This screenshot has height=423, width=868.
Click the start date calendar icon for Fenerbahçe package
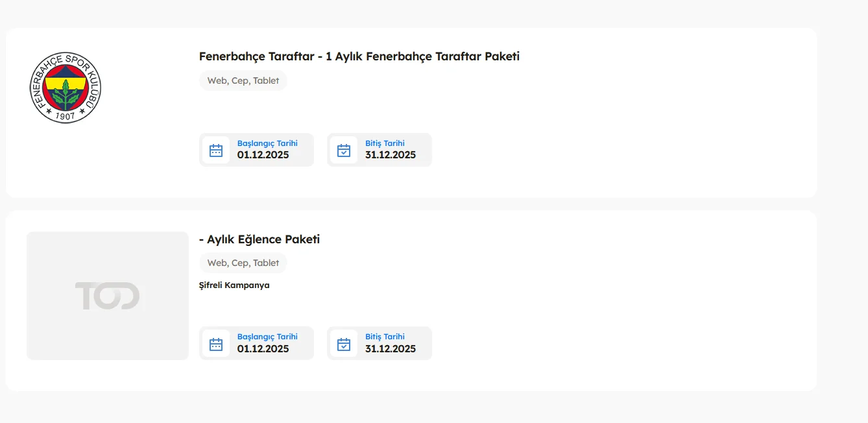tap(216, 151)
